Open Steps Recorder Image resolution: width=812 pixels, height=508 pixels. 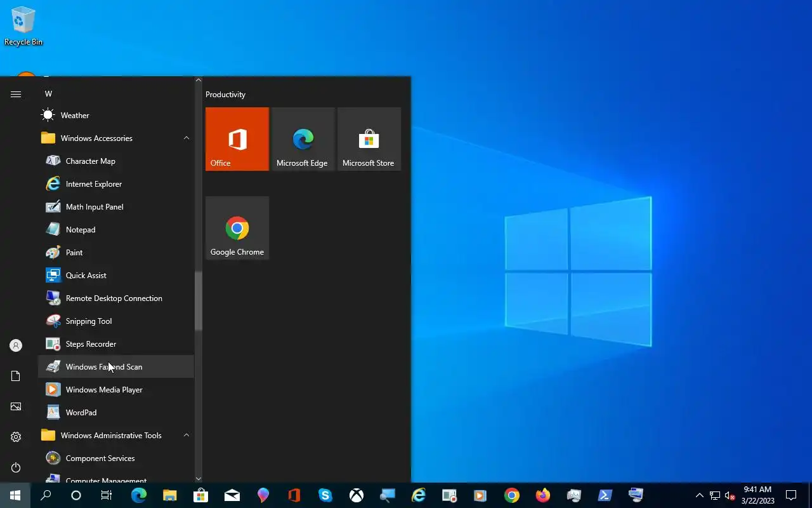(116, 344)
